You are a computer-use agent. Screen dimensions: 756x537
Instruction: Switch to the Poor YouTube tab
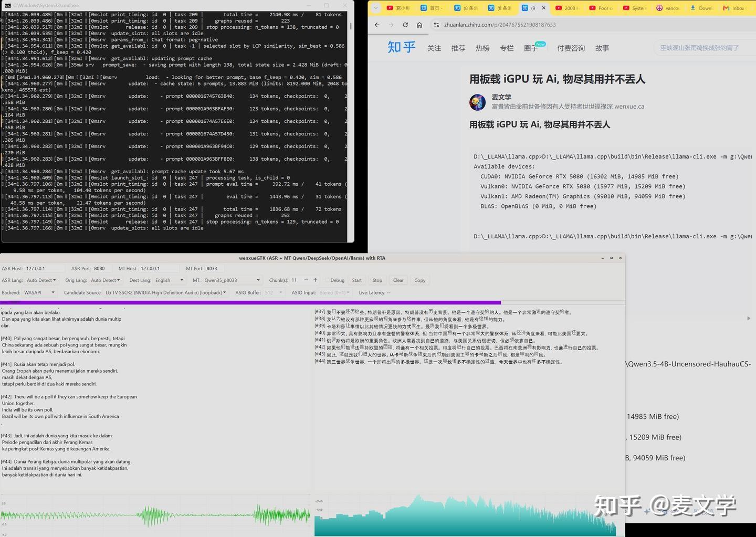pyautogui.click(x=601, y=8)
